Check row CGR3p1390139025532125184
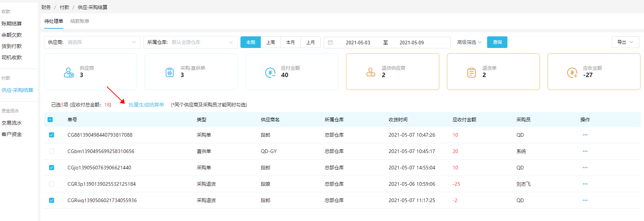The width and height of the screenshot is (644, 221). [x=52, y=184]
